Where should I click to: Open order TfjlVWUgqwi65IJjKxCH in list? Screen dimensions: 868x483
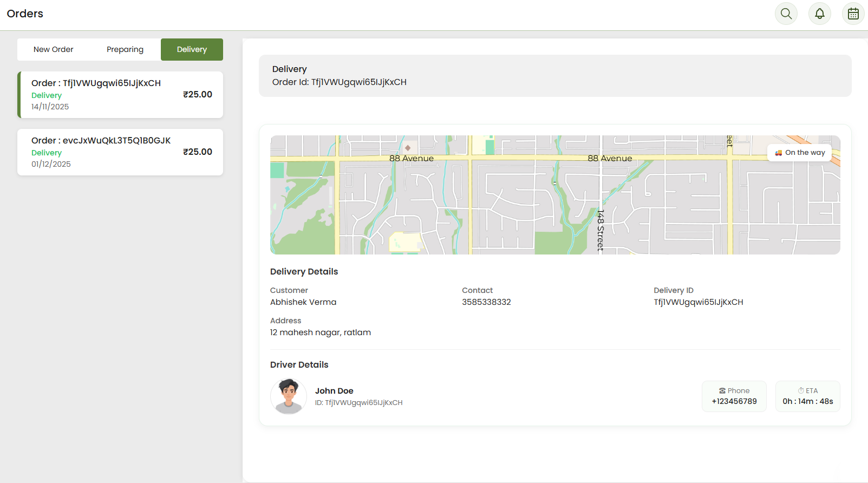[x=120, y=95]
